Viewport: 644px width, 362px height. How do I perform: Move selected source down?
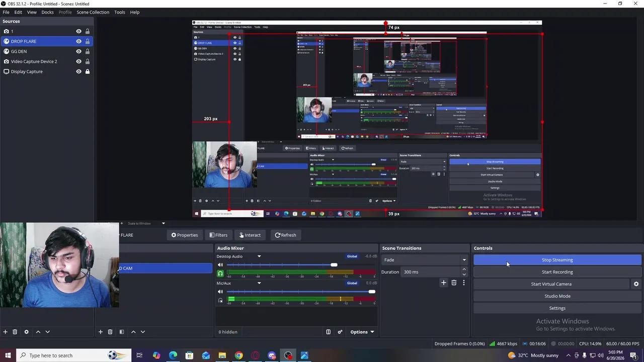47,332
